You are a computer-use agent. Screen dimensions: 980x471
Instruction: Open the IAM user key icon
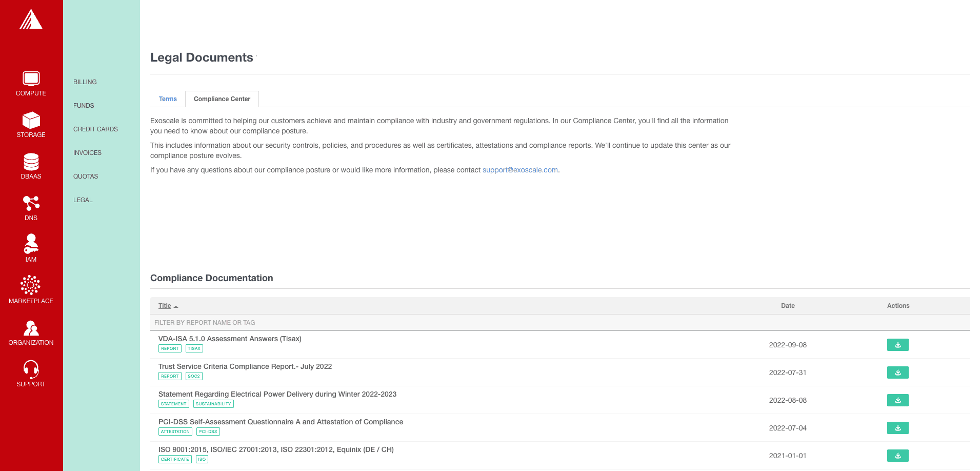coord(31,244)
